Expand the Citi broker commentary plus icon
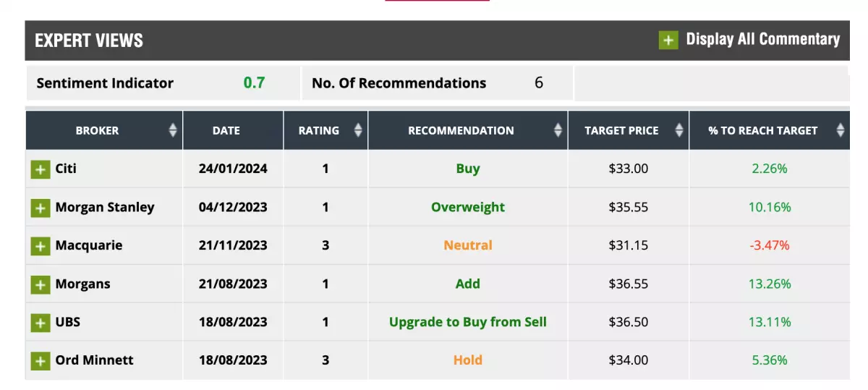The image size is (868, 390). pyautogui.click(x=41, y=170)
